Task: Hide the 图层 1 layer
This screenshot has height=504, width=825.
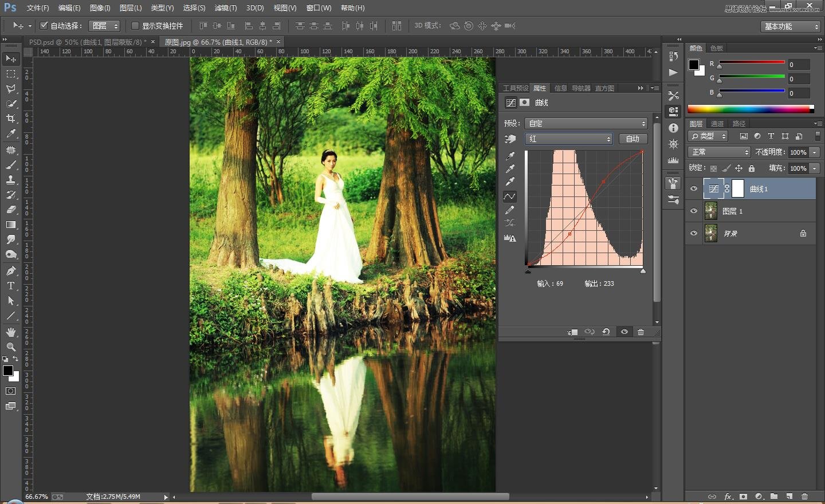Action: [694, 211]
